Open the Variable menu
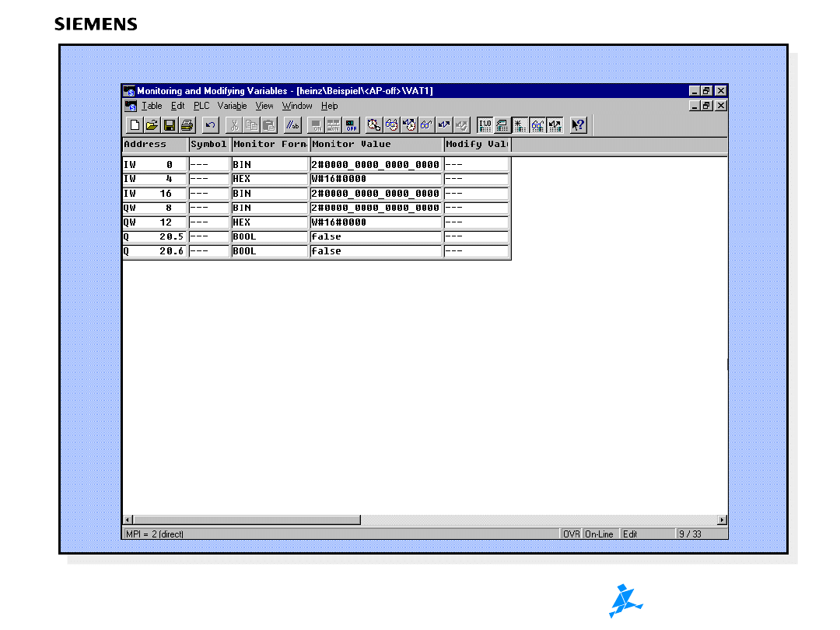The width and height of the screenshot is (840, 630). tap(232, 106)
